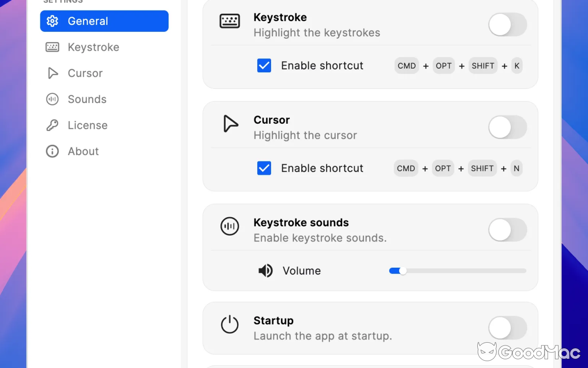Click the Volume slider handle
Viewport: 588px width, 368px height.
[x=403, y=270]
